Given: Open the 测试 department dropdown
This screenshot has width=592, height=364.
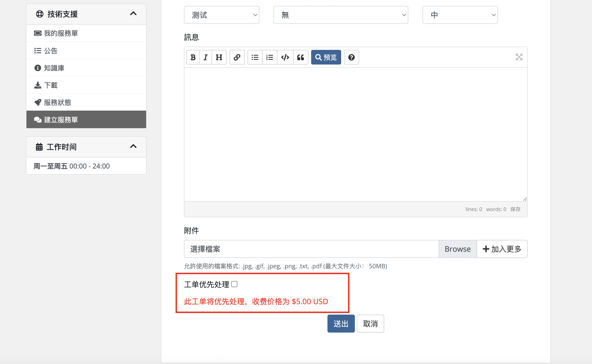Looking at the screenshot, I should click(221, 15).
